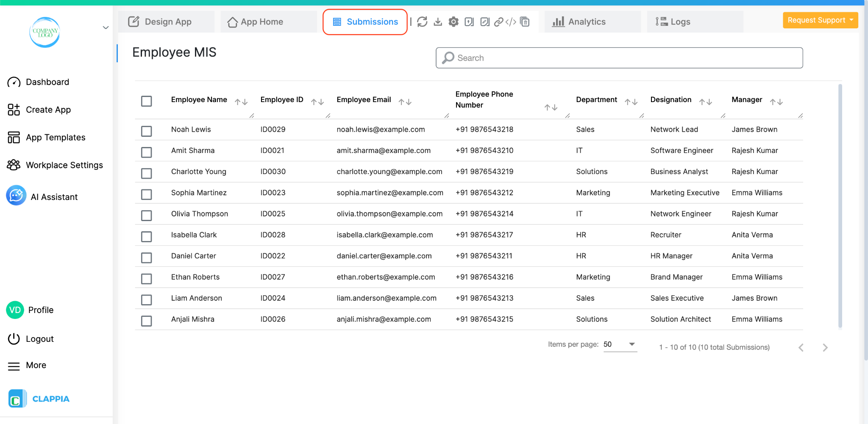Open the Profile page link
The height and width of the screenshot is (424, 868).
coord(41,310)
